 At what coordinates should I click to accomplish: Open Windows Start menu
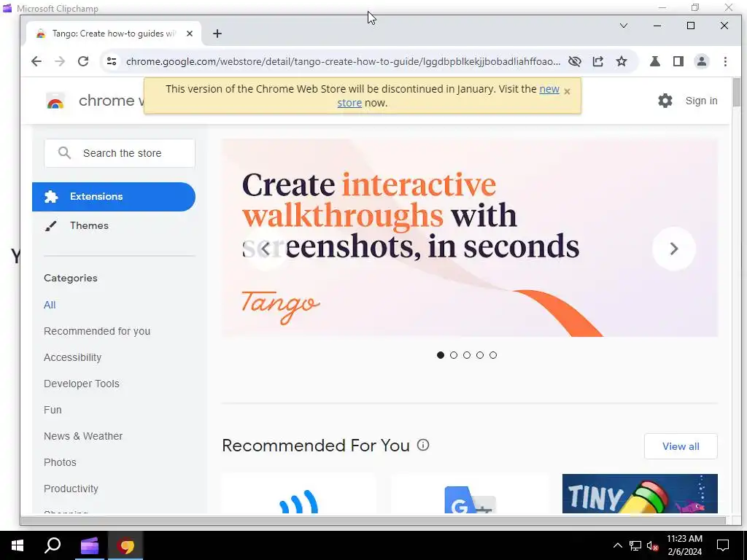[x=18, y=545]
